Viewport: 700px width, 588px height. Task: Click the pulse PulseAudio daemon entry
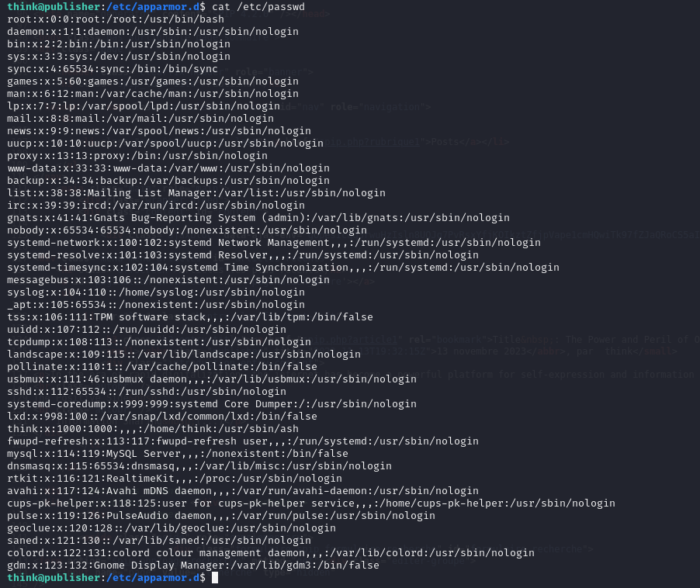(x=221, y=516)
